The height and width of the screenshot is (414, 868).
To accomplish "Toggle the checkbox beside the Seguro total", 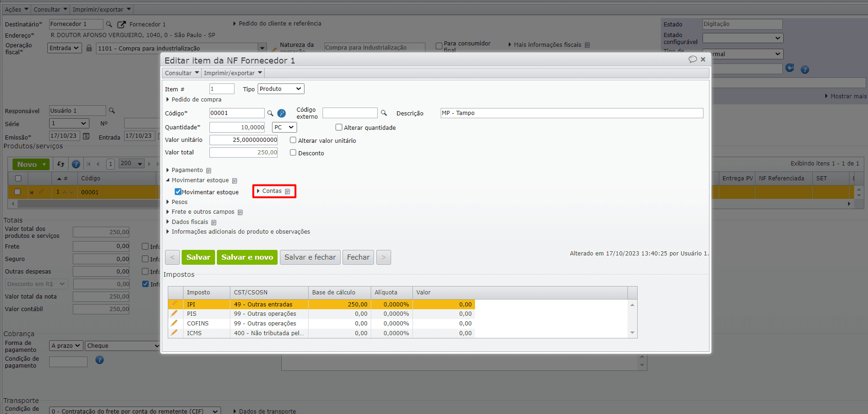I will tap(146, 259).
